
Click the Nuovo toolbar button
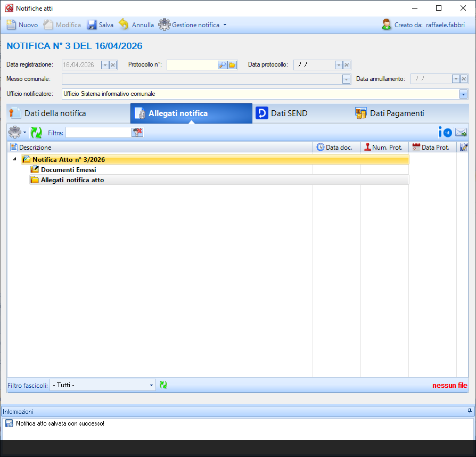(22, 25)
